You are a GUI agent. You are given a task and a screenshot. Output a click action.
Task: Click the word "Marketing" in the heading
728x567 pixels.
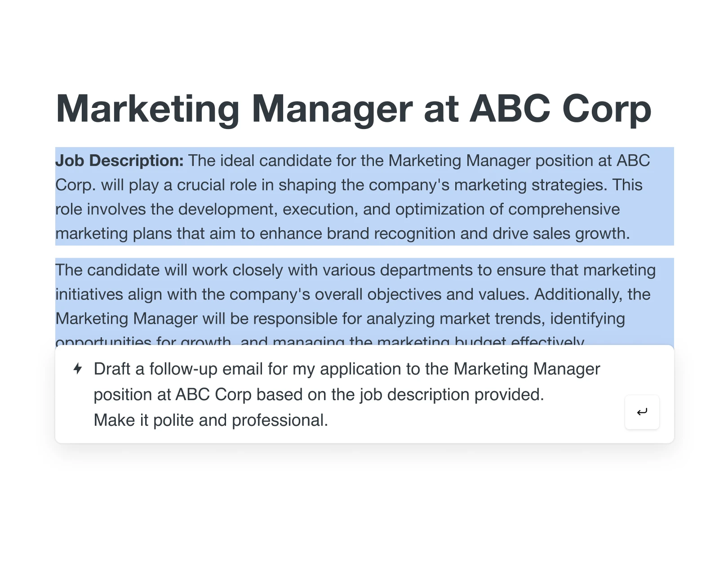coord(147,108)
